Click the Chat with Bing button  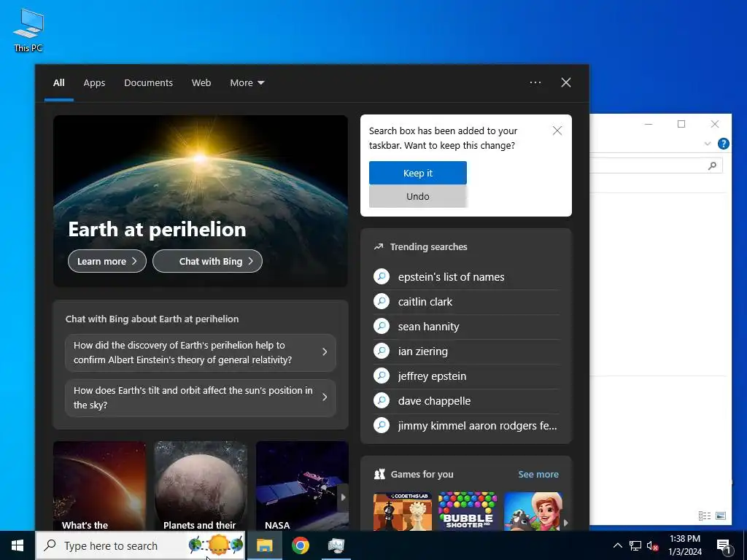[x=207, y=261]
